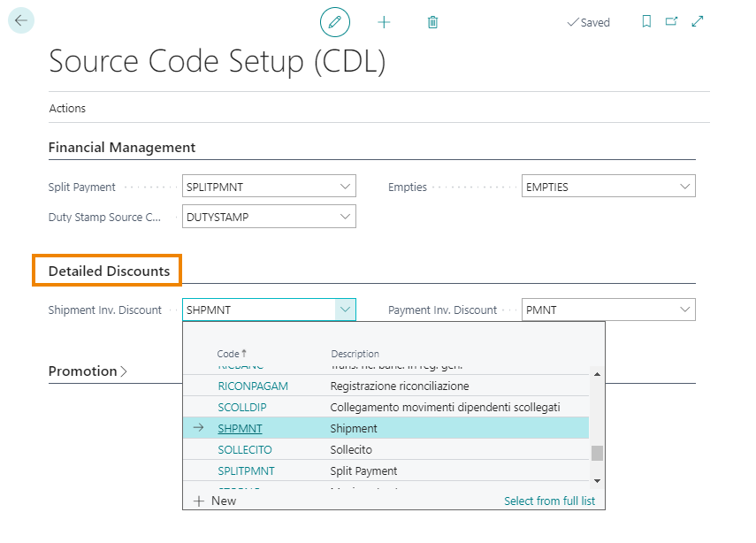Screen dimensions: 756x543
Task: Click the 'Split Payment' description cell
Action: click(363, 470)
